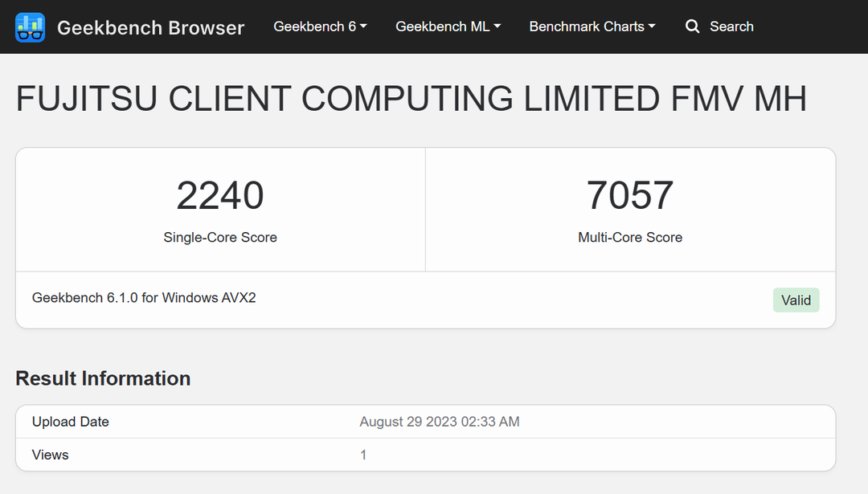Viewport: 868px width, 494px height.
Task: Click the Valid status badge
Action: (796, 300)
